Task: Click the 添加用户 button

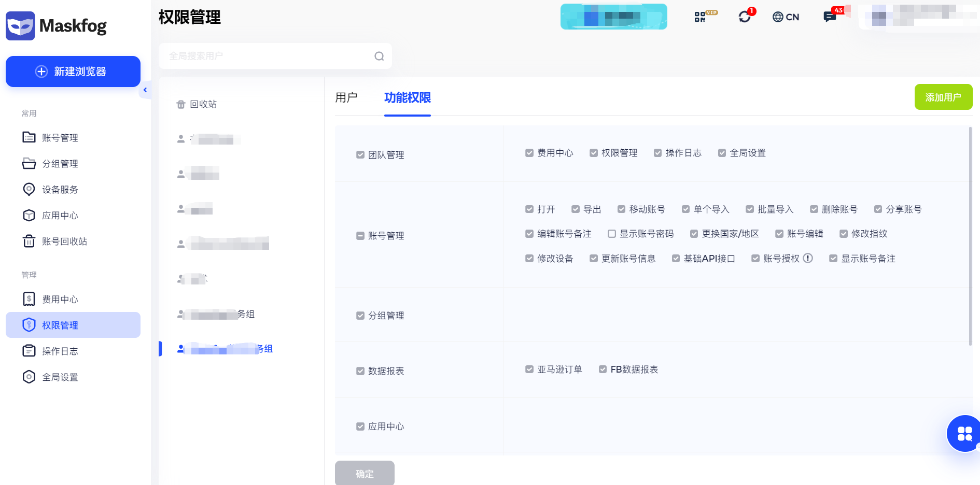Action: 943,97
